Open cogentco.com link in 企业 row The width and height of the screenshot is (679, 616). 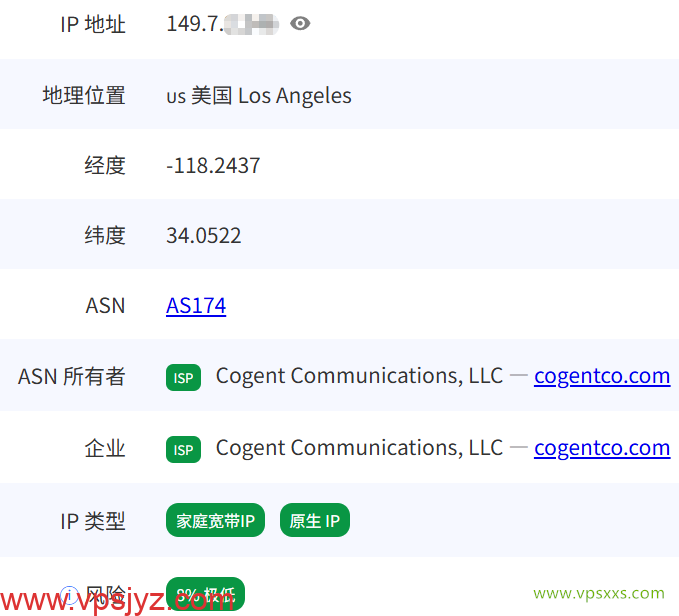(602, 448)
